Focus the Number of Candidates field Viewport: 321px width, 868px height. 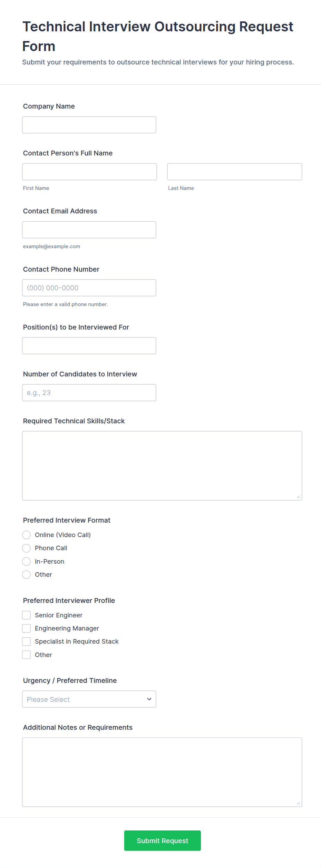coord(89,393)
